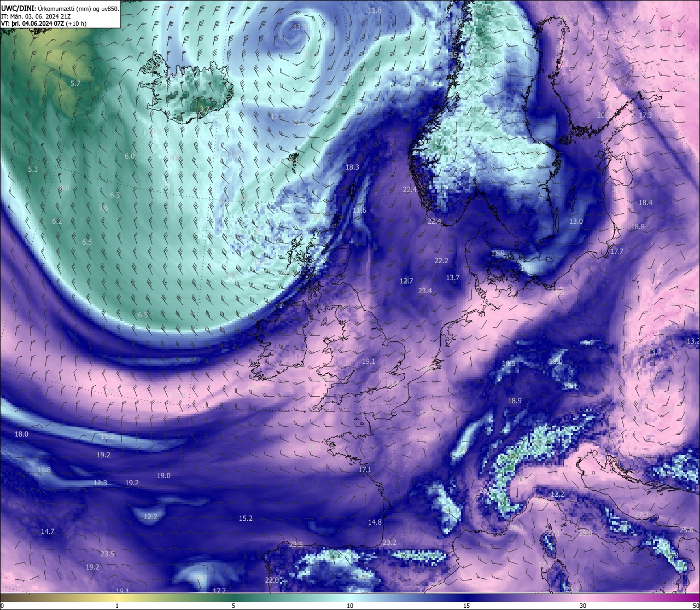Click the 18.0 value label
The image size is (700, 610).
point(21,434)
